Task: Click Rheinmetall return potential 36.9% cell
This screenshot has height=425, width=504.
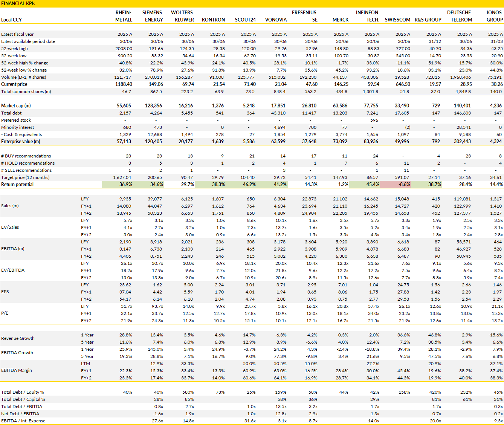Action: tap(117, 185)
